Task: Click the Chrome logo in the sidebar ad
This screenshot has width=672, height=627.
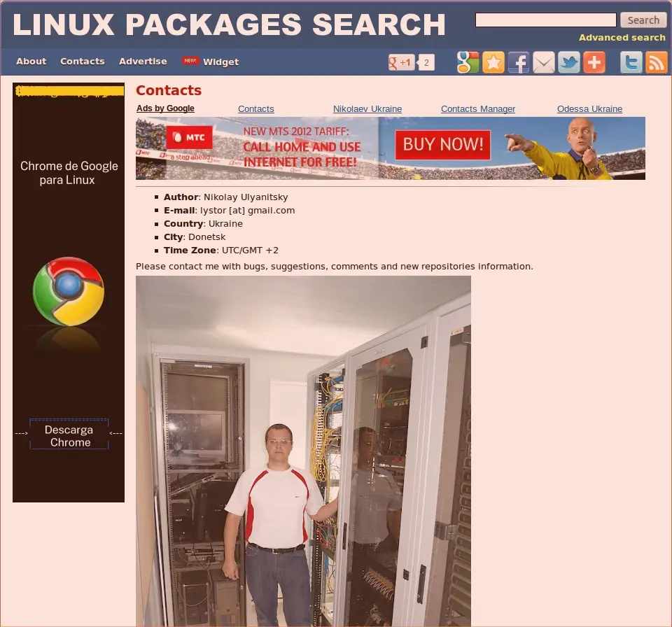Action: 69,291
